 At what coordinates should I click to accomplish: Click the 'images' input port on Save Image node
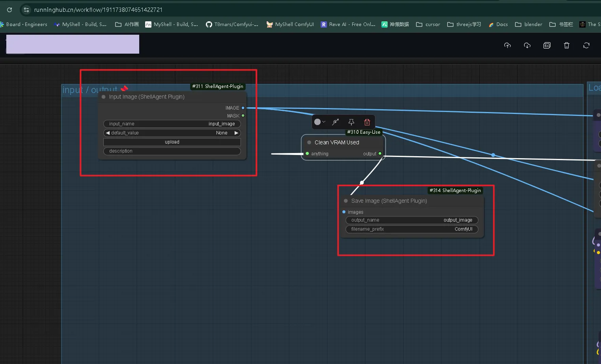click(344, 212)
